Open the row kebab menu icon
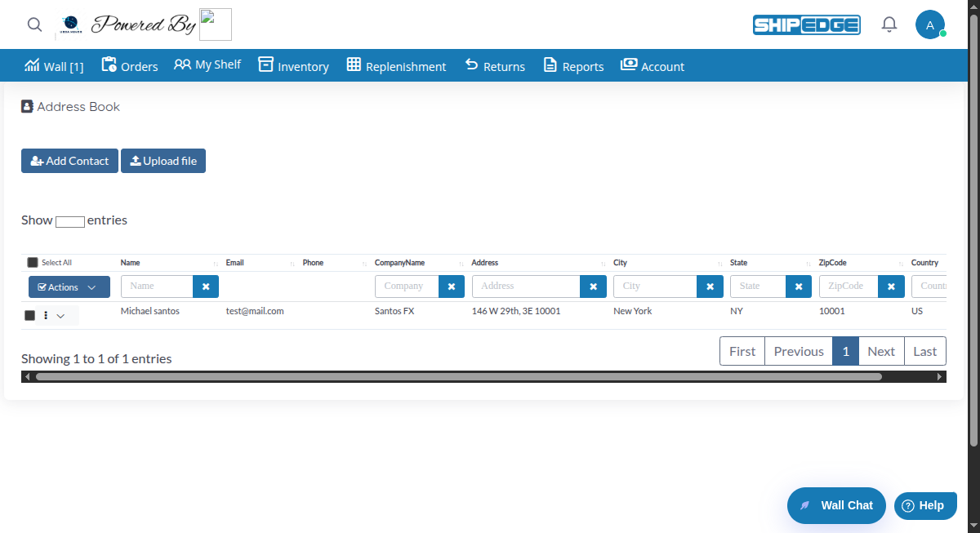Screen dimensions: 980x533 coord(45,314)
